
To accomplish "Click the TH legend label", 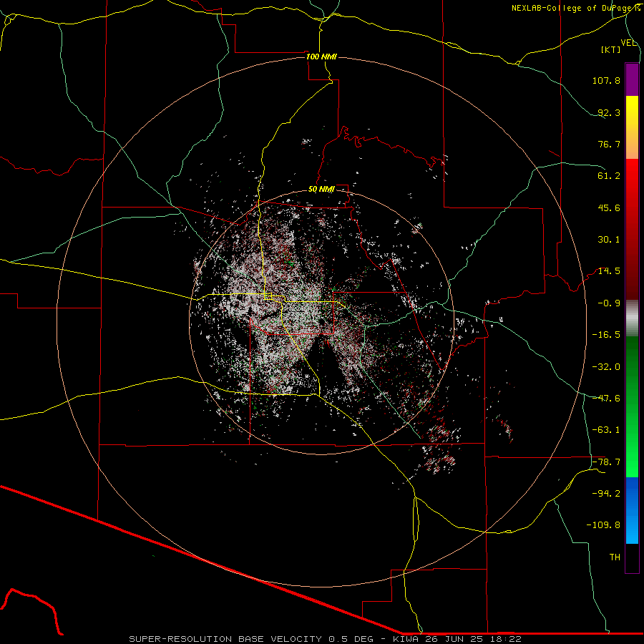I will [615, 557].
